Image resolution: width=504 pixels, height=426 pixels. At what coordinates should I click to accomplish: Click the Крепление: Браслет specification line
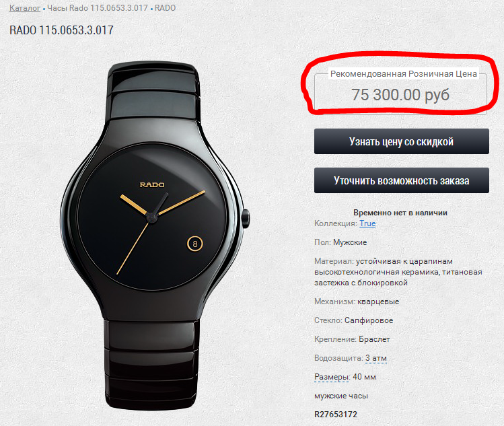coord(352,339)
